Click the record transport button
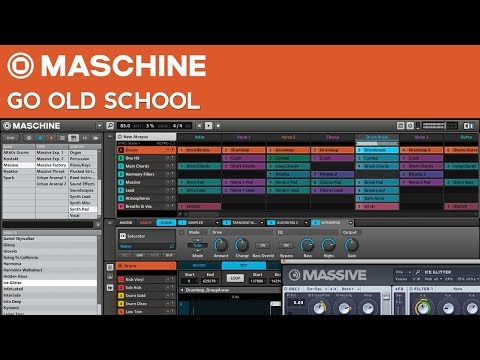Viewport: 480px width, 360px height. coord(218,126)
